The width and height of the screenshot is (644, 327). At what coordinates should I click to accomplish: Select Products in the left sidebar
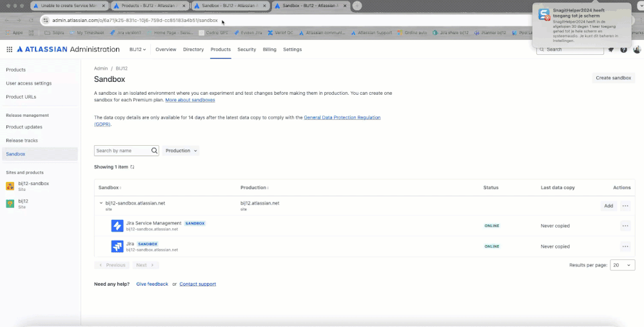15,70
